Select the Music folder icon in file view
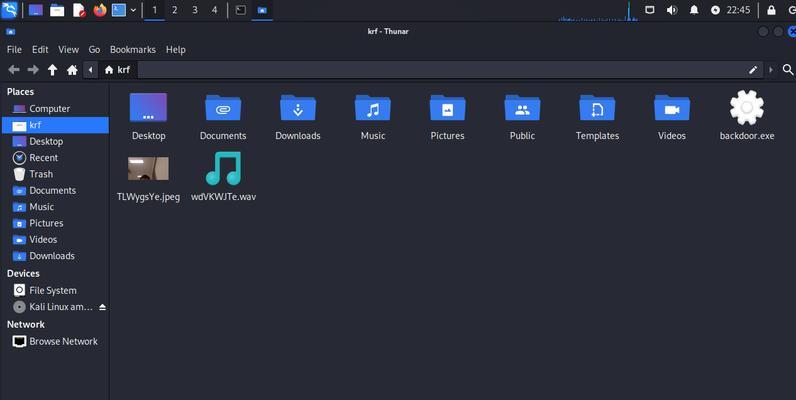Image resolution: width=796 pixels, height=400 pixels. point(373,107)
